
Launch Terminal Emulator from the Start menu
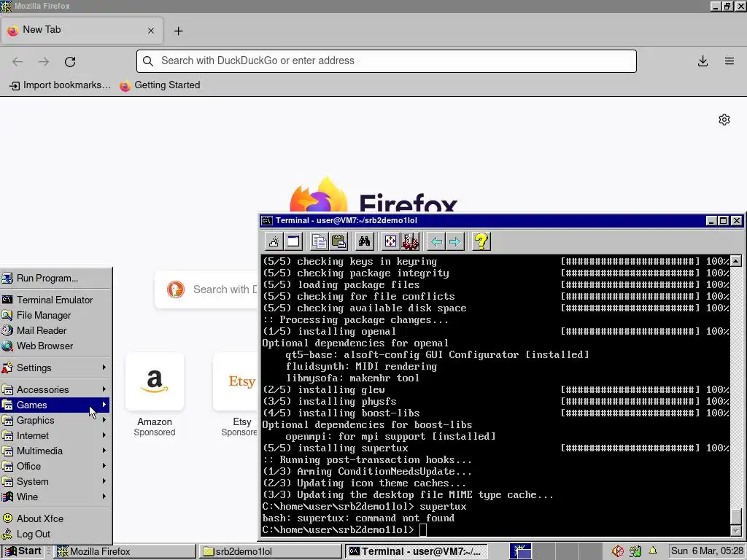click(x=55, y=300)
